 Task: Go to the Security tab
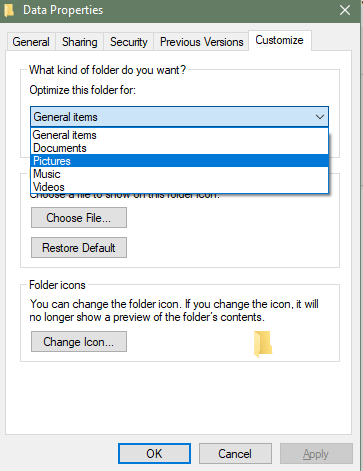coord(129,42)
